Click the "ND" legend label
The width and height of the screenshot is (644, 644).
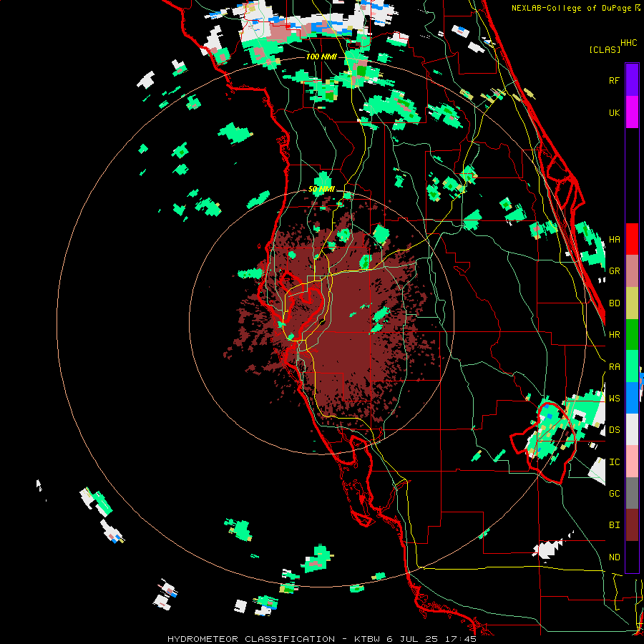[x=614, y=557]
